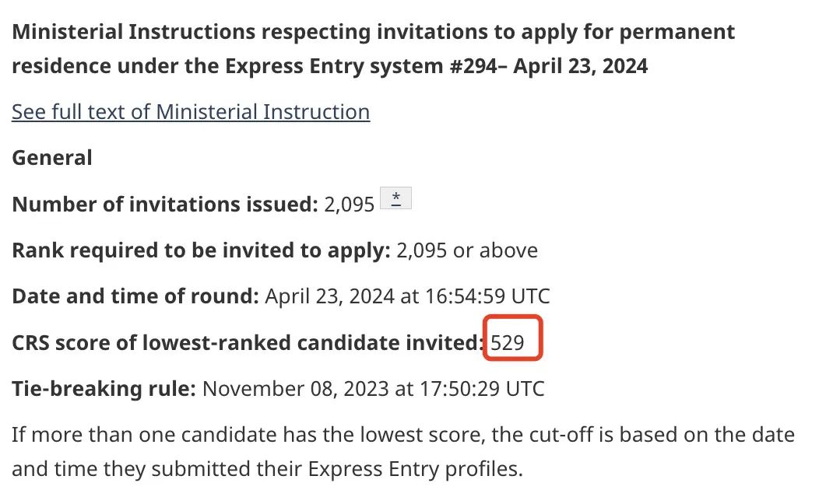Screen dimensions: 833x504
Task: Open the full text of Ministerial Instruction link
Action: coord(191,112)
